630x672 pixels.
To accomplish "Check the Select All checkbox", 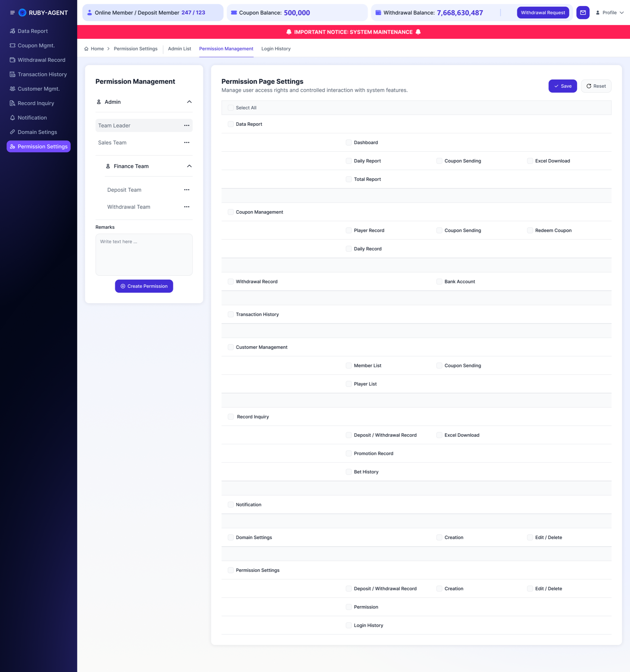I will (x=231, y=108).
